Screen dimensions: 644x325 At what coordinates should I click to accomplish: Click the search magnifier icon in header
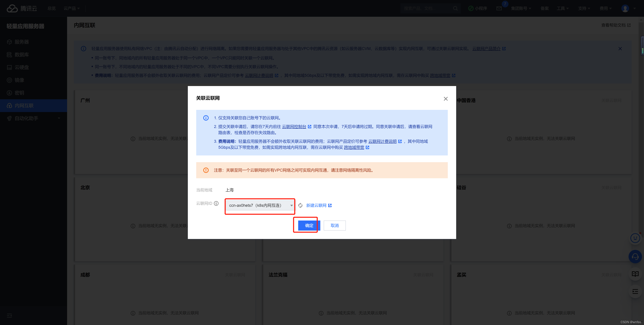pos(455,9)
